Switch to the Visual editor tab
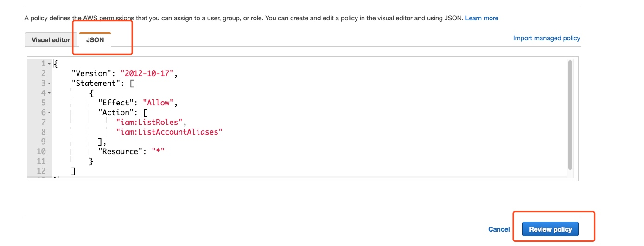The height and width of the screenshot is (246, 644). (51, 40)
